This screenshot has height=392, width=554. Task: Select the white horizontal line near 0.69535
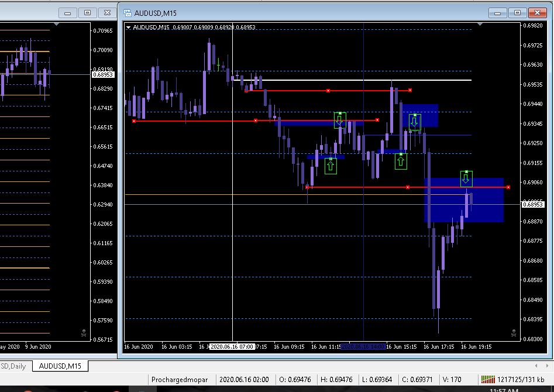coord(353,80)
